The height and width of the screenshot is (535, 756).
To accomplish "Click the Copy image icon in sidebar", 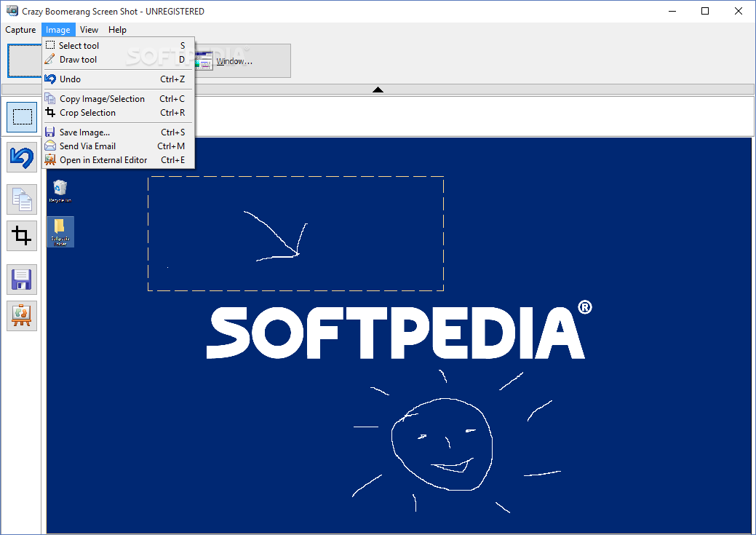I will (22, 199).
